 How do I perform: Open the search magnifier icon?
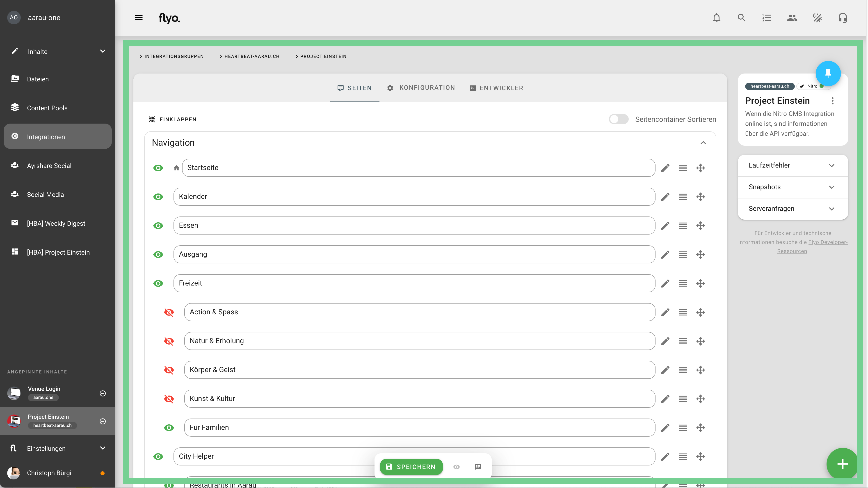pos(741,18)
